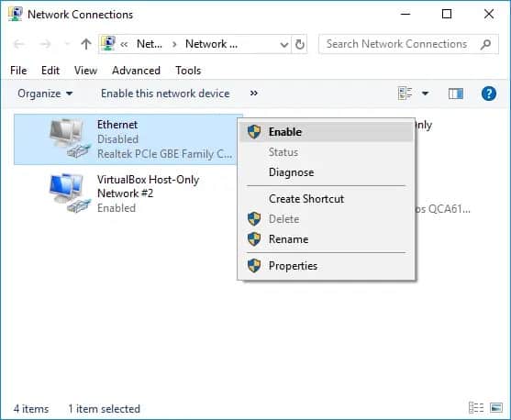Toggle the preview pane icon
This screenshot has width=511, height=420.
(x=456, y=94)
